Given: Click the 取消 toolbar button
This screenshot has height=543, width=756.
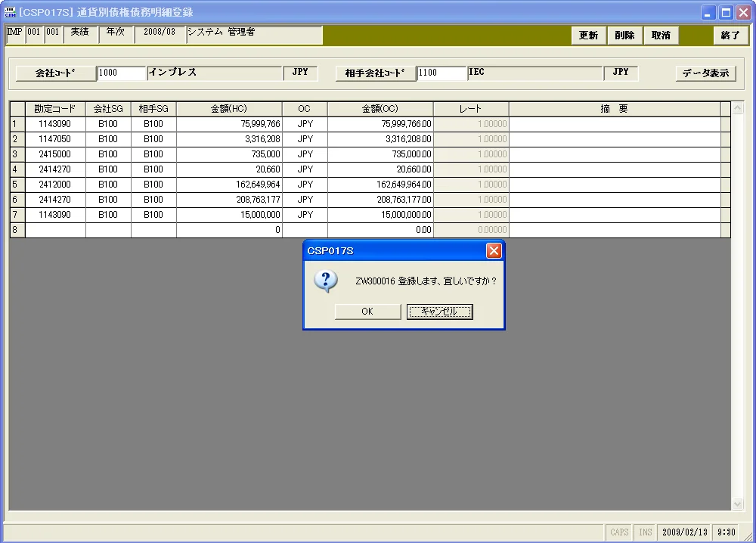Looking at the screenshot, I should 661,36.
